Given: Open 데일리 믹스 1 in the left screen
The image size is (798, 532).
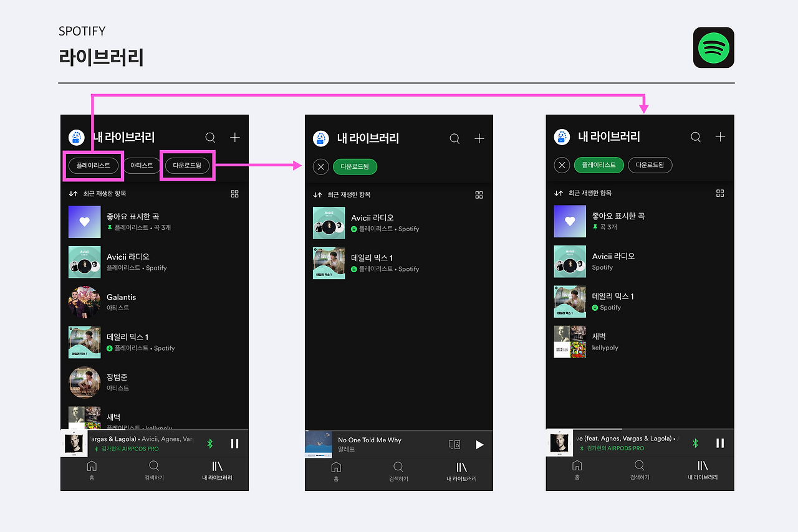Looking at the screenshot, I should tap(155, 342).
